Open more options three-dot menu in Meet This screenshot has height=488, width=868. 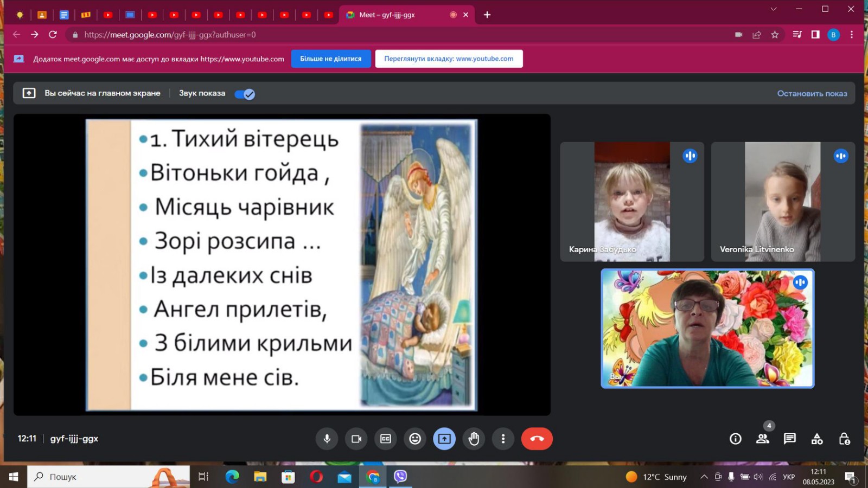click(503, 439)
